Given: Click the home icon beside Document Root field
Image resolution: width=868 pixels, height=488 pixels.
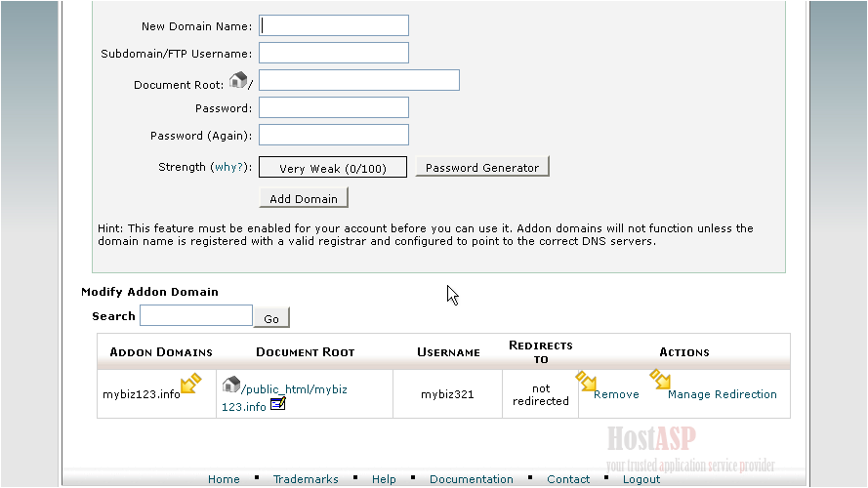Looking at the screenshot, I should coord(237,80).
